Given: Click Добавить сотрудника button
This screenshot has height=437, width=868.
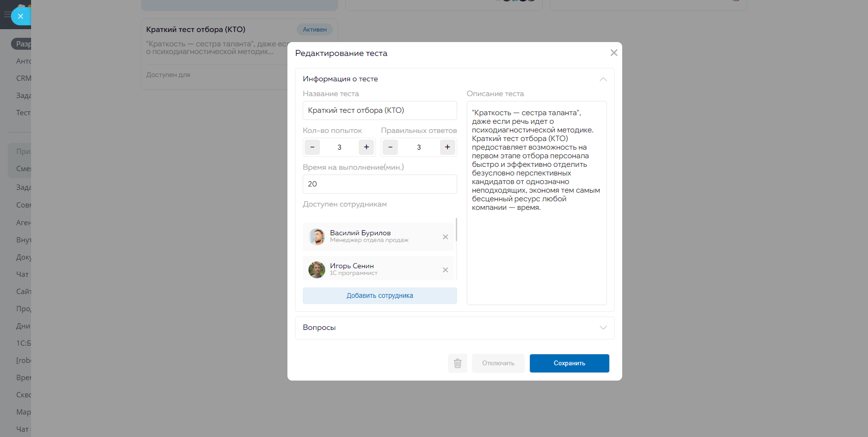Looking at the screenshot, I should (380, 296).
